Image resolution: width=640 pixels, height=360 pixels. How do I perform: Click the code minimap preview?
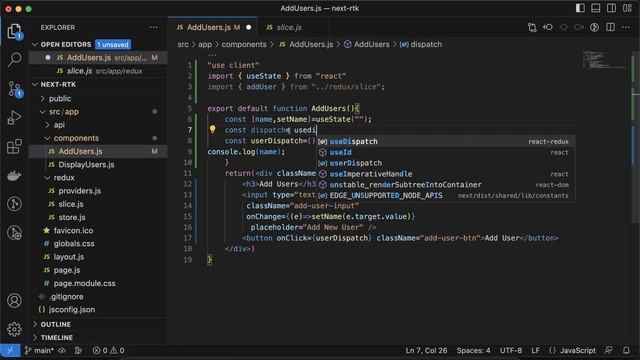(x=604, y=60)
